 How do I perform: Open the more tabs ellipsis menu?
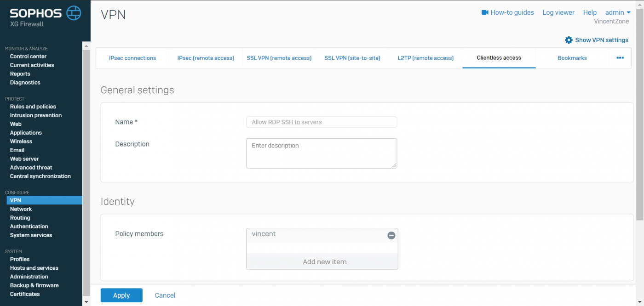point(620,58)
